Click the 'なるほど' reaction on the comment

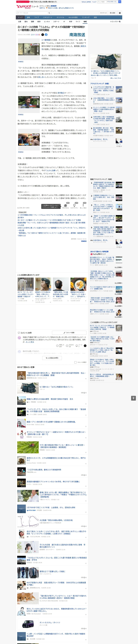point(70,346)
